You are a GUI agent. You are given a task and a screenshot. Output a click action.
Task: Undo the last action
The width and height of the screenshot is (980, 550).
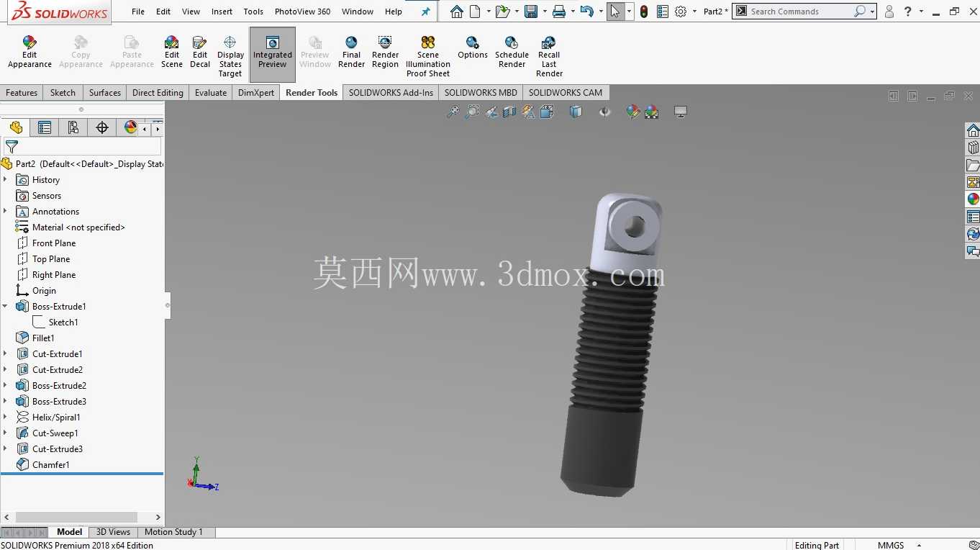(x=586, y=12)
